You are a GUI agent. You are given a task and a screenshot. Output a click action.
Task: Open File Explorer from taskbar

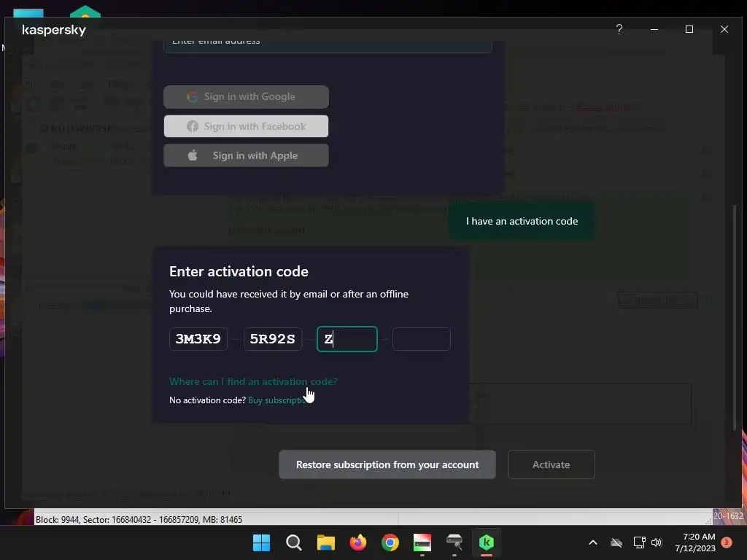[326, 542]
